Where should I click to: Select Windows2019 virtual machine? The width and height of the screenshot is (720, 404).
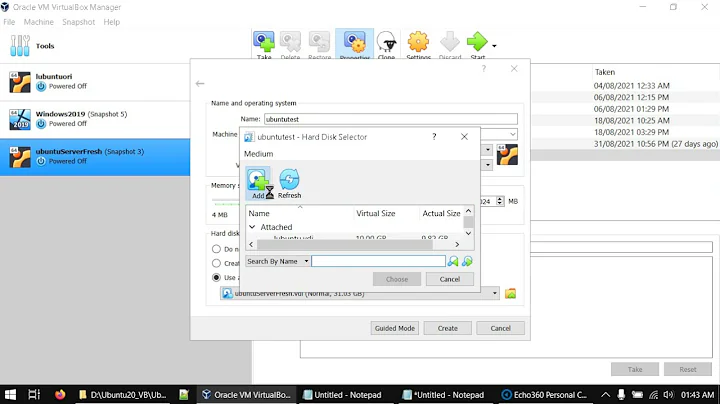[95, 119]
